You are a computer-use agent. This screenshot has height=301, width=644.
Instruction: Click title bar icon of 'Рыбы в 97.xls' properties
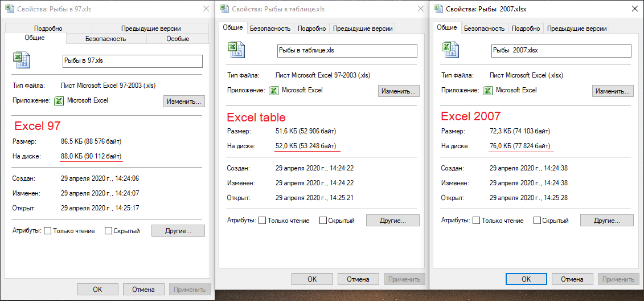coord(10,9)
